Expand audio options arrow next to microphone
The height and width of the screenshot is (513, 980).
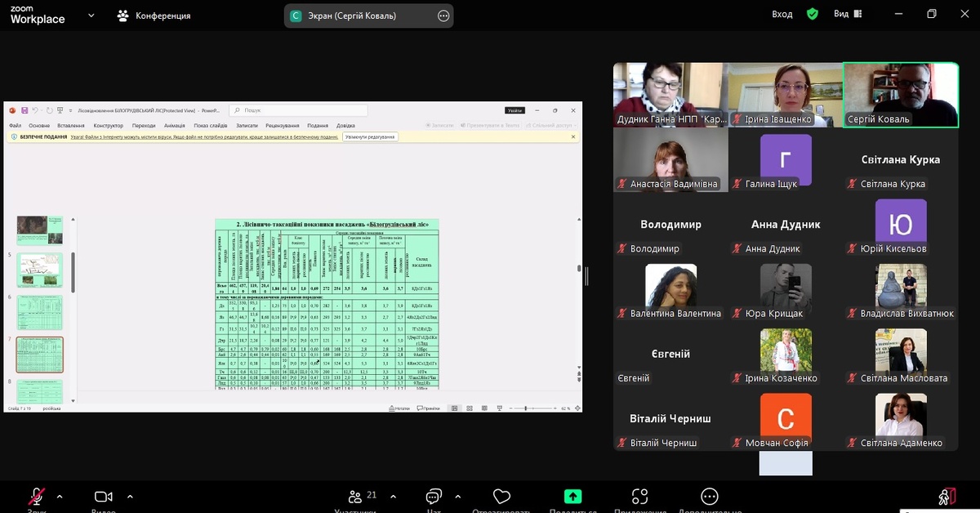tap(60, 496)
